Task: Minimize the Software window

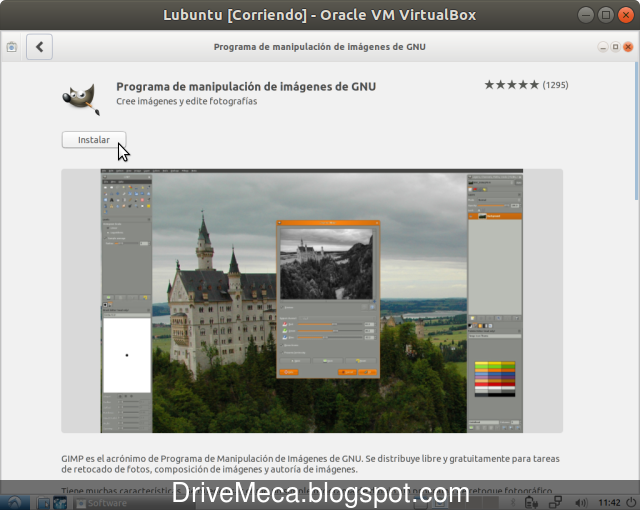Action: pos(603,47)
